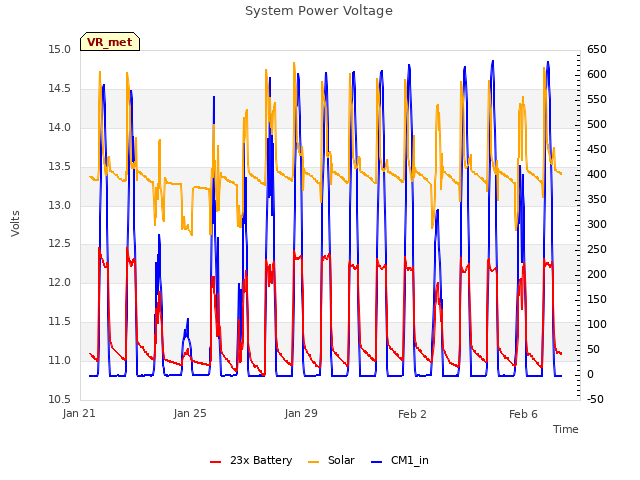Click the Time x-axis label
Viewport: 640px width, 480px height.
(565, 429)
